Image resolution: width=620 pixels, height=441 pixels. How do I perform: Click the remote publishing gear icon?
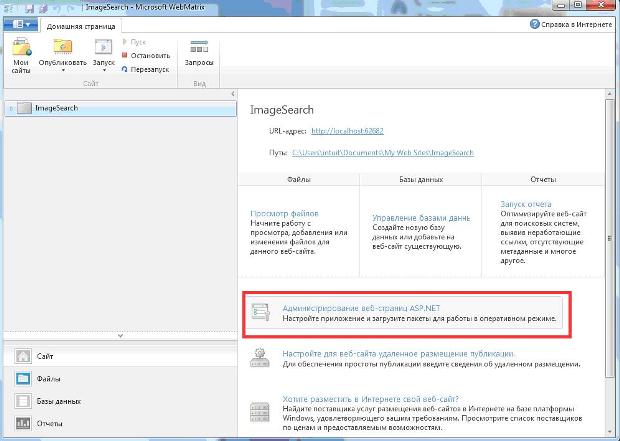pyautogui.click(x=260, y=358)
